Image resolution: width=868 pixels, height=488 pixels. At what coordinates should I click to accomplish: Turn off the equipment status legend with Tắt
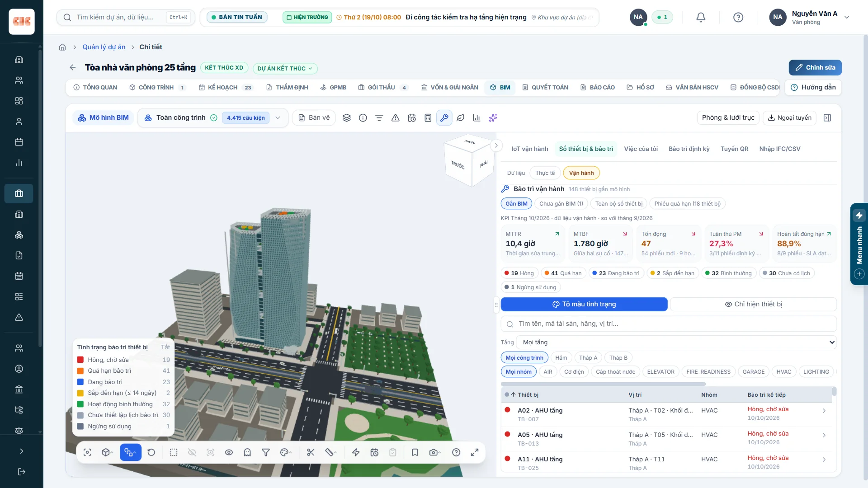point(165,347)
